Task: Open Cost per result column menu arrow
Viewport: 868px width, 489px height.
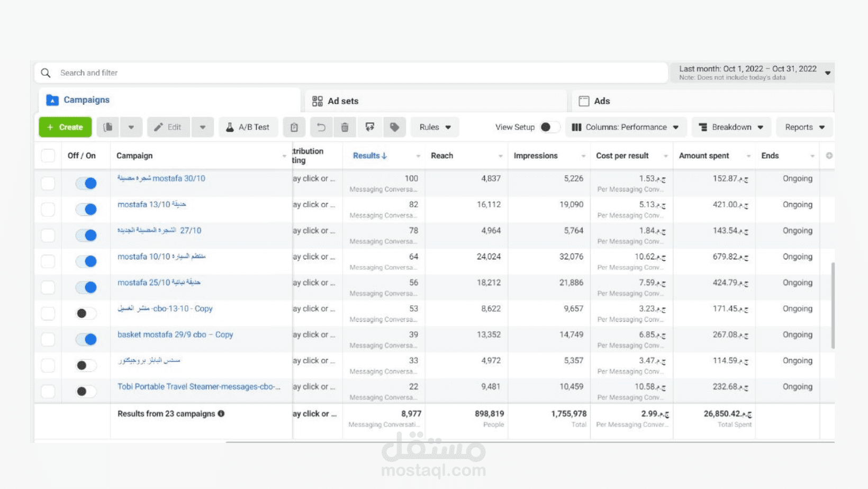Action: [x=666, y=156]
